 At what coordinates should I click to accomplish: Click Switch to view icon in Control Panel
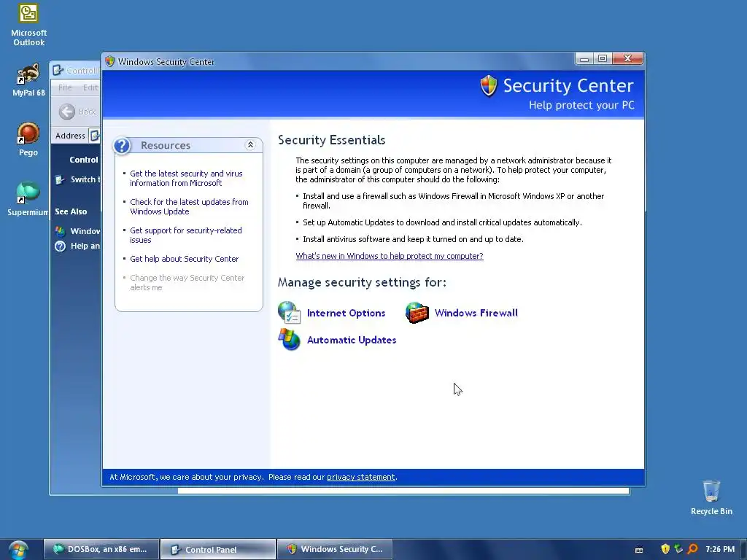pyautogui.click(x=60, y=179)
